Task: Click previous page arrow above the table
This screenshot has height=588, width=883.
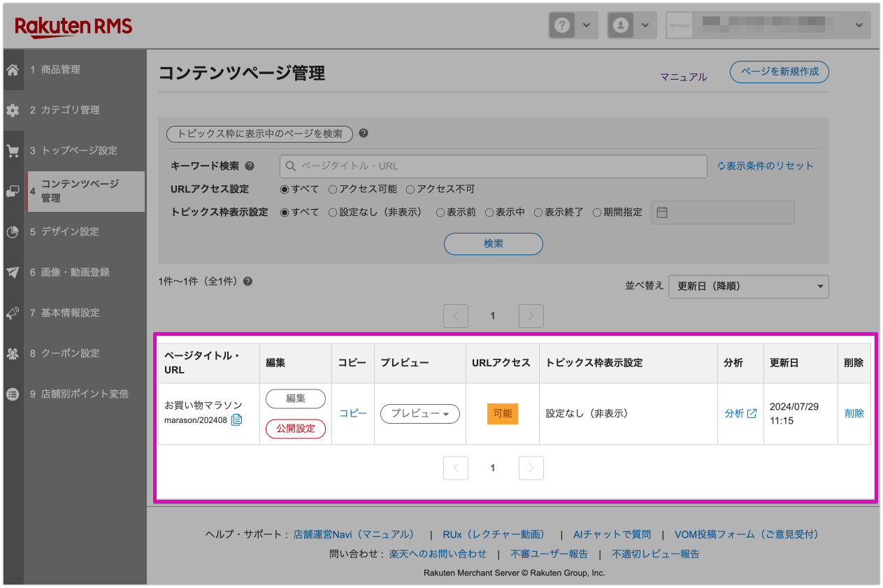Action: 456,316
